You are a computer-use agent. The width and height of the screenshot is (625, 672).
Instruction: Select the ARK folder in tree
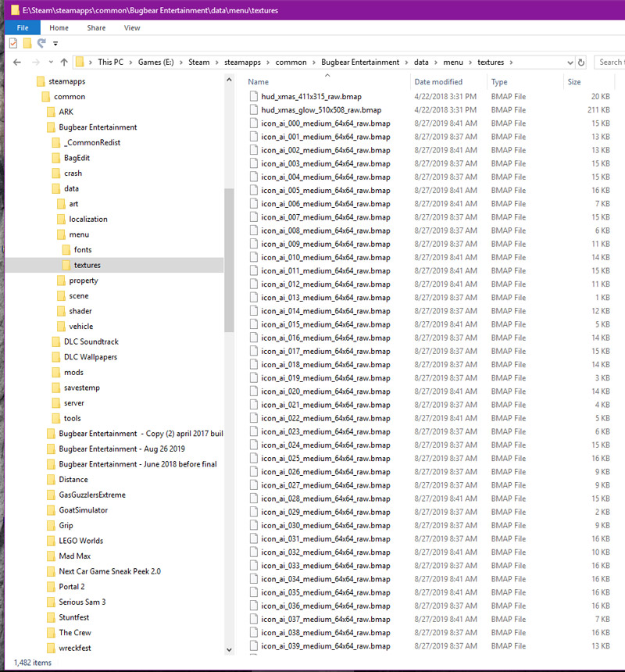point(66,112)
